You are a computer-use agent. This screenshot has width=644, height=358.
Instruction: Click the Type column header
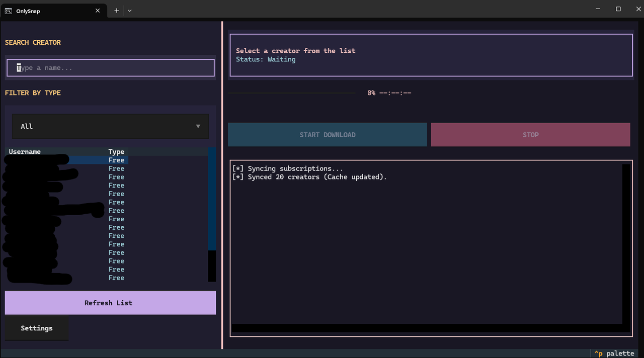point(116,151)
